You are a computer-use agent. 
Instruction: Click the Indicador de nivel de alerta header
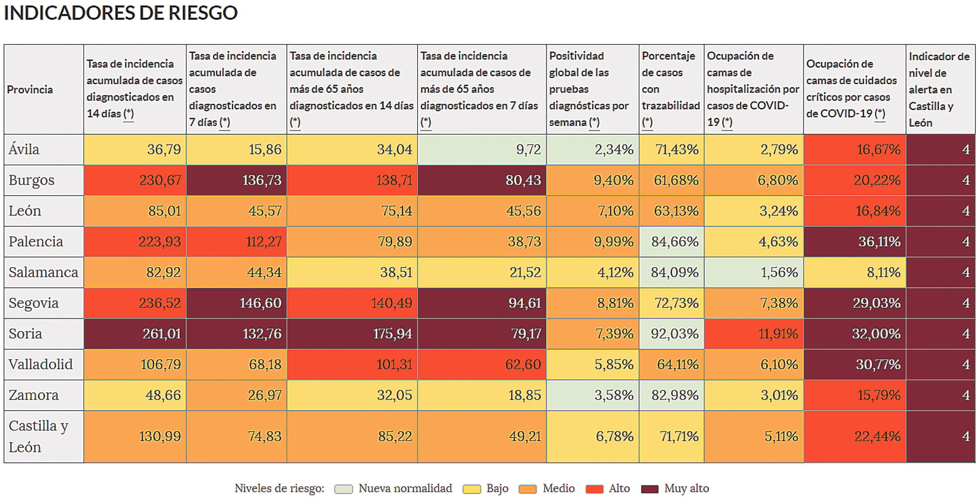(939, 90)
